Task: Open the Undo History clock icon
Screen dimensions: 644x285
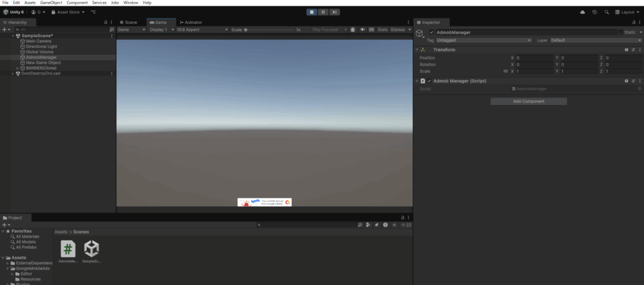Action: point(594,12)
